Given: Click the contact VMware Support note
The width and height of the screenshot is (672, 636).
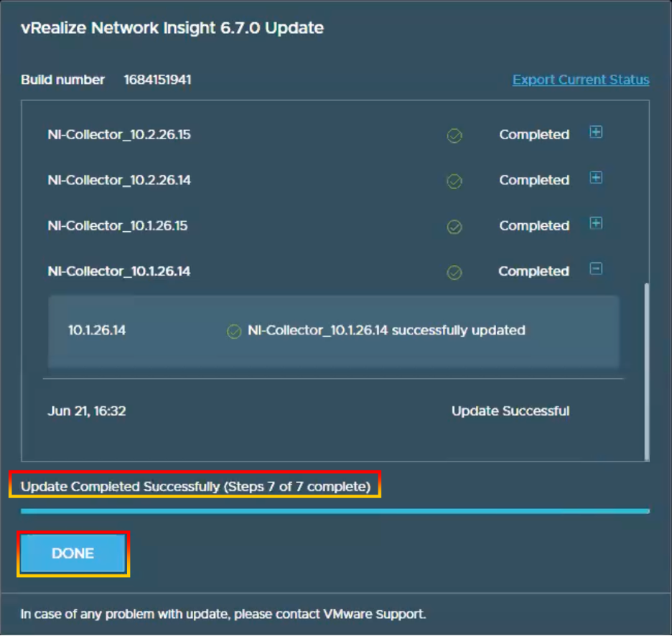Looking at the screenshot, I should click(223, 614).
